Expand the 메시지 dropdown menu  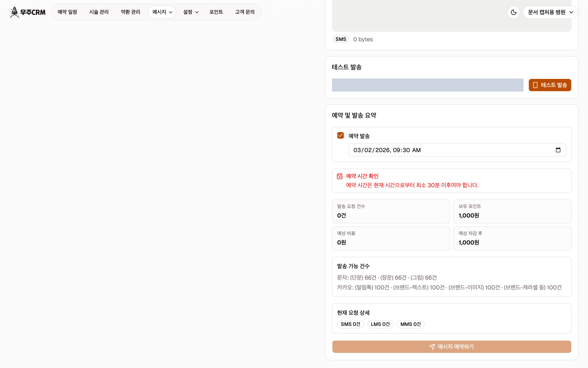click(x=162, y=12)
